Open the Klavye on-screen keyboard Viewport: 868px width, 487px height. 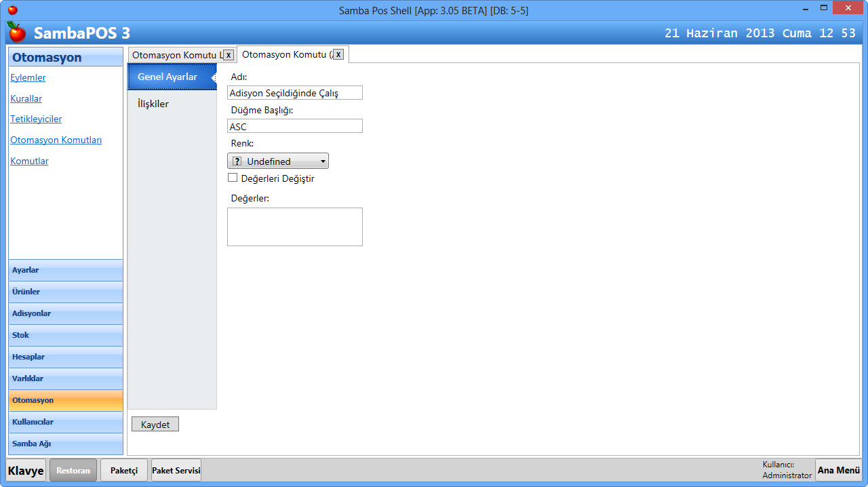coord(26,470)
